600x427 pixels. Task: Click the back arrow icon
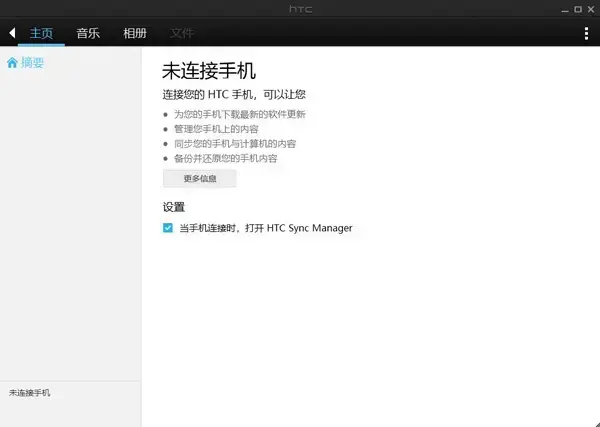point(12,33)
